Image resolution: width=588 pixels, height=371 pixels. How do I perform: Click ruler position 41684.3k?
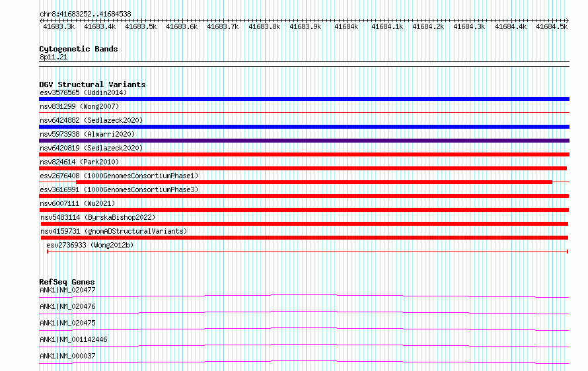coord(469,26)
